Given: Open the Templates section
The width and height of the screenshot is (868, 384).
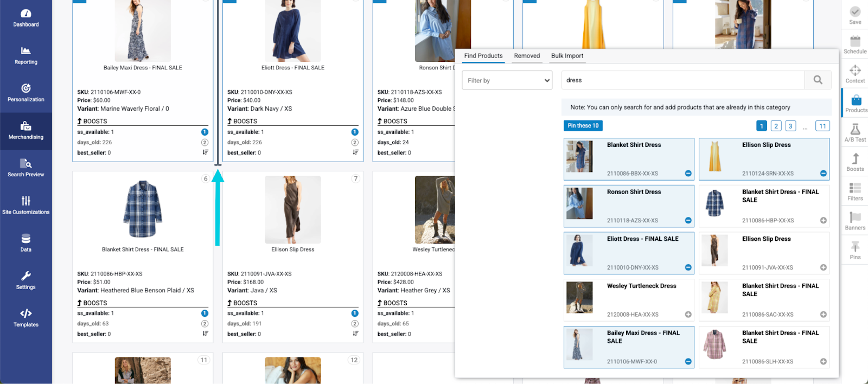Looking at the screenshot, I should 26,318.
